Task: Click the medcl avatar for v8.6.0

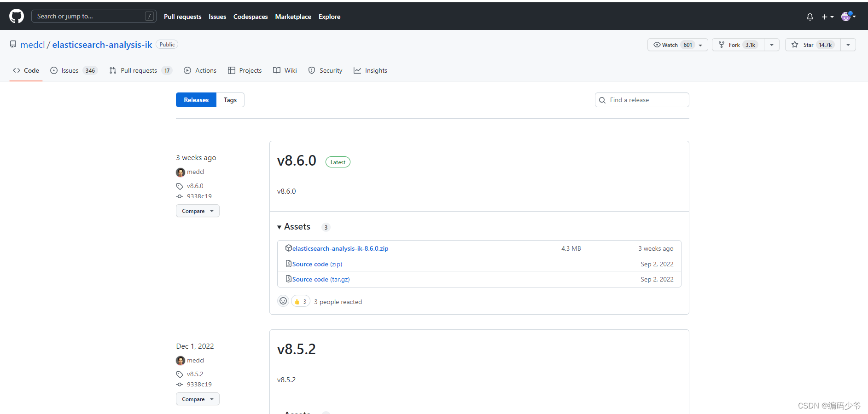Action: coord(181,172)
